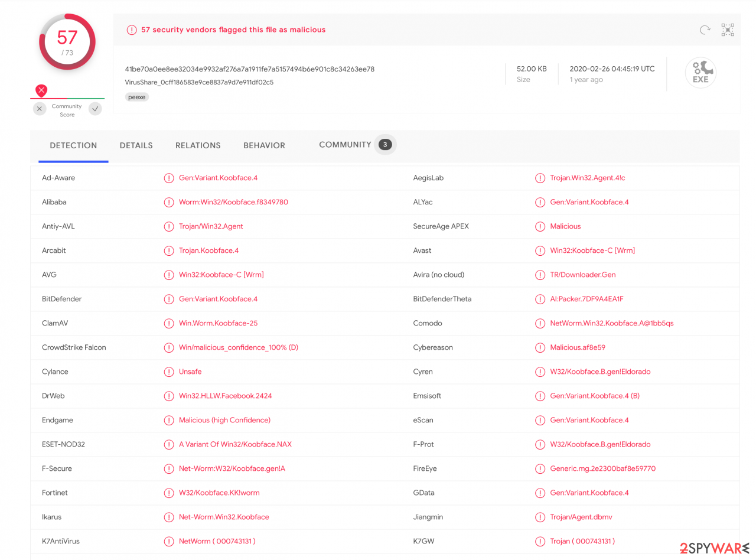Click the alert icon in Ad-Aware row
The width and height of the screenshot is (756, 560).
coord(169,178)
